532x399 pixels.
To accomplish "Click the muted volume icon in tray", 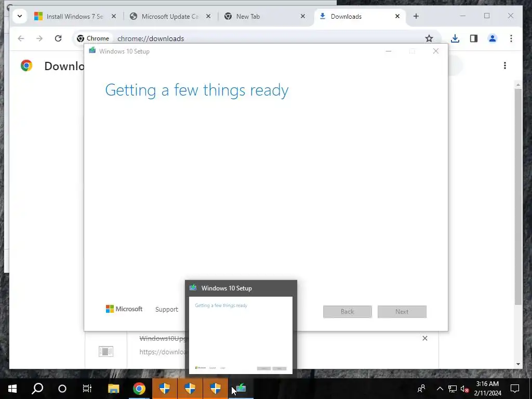I will pos(464,389).
